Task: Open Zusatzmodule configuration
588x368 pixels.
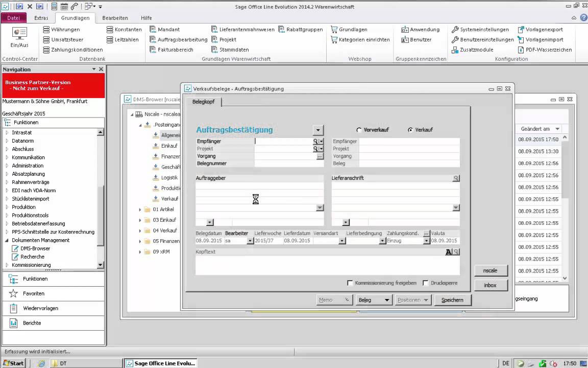Action: (x=473, y=50)
